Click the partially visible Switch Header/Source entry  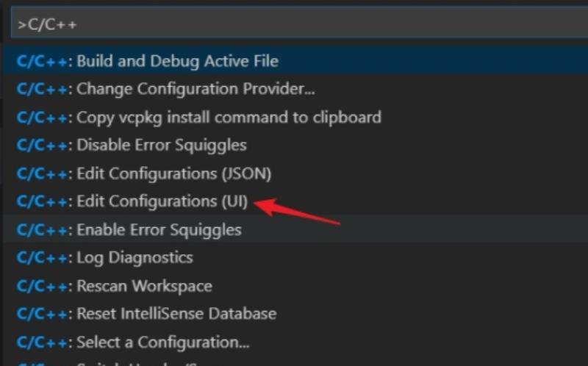click(295, 362)
